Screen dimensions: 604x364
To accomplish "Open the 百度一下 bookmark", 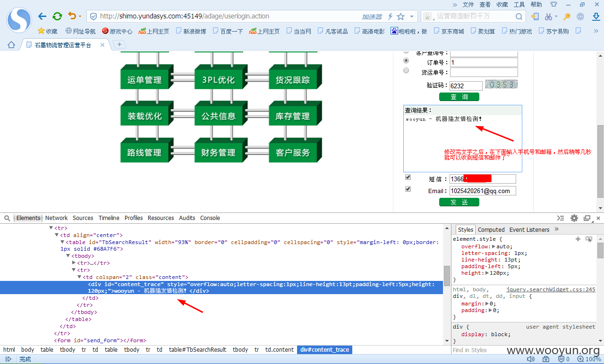I will click(x=228, y=31).
